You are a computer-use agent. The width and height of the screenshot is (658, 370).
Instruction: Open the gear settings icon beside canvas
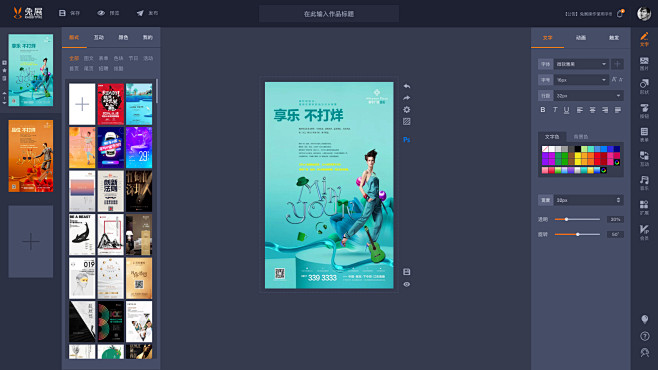point(407,109)
